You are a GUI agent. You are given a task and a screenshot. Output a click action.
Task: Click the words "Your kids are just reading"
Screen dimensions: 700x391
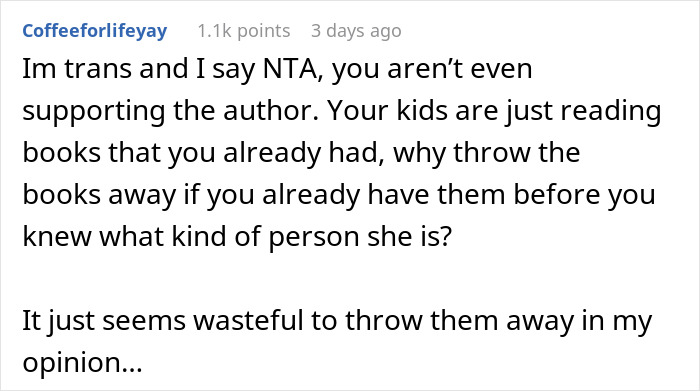pyautogui.click(x=494, y=111)
